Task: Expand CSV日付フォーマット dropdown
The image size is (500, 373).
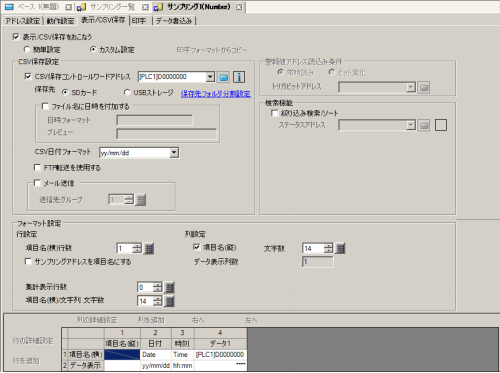Action: 174,153
